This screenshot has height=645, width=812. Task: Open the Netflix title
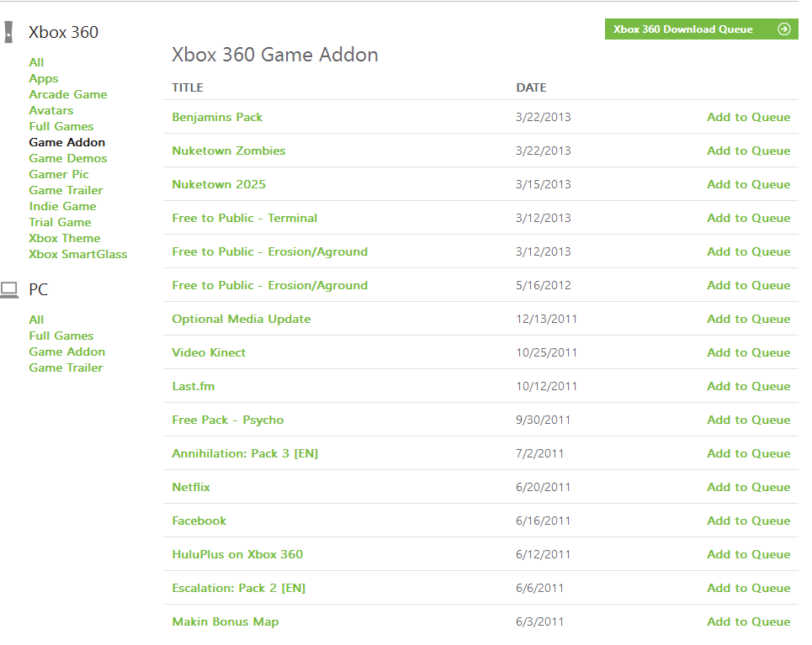[x=191, y=488]
